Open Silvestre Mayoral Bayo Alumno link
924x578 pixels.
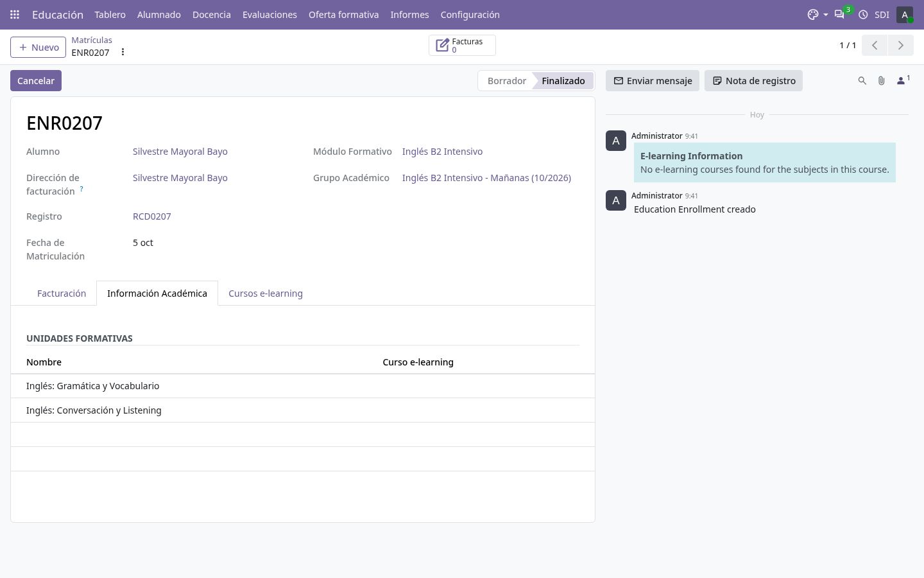pos(180,152)
